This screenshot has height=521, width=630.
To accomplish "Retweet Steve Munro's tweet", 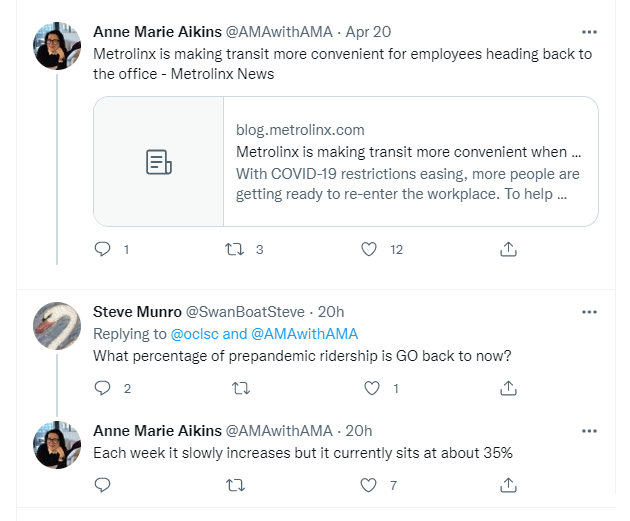I will tap(240, 388).
